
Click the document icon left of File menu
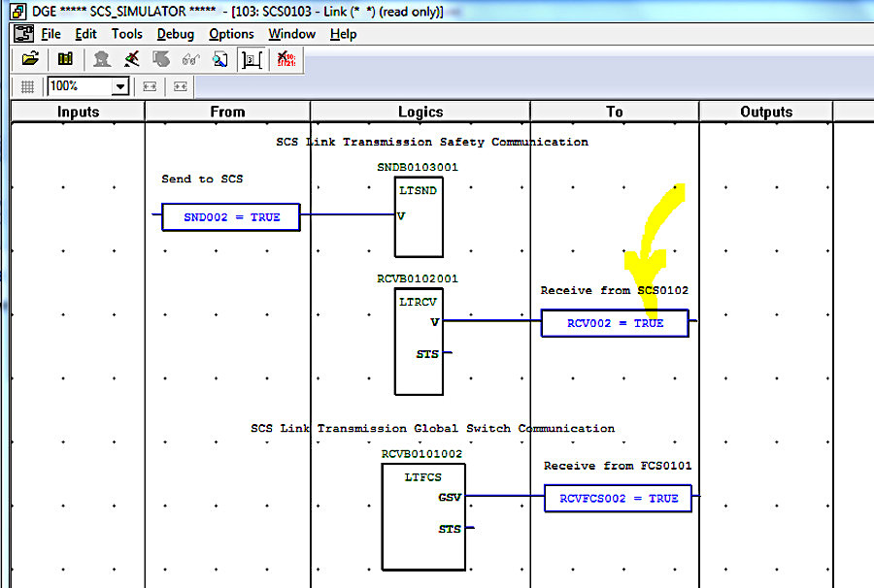pyautogui.click(x=23, y=34)
